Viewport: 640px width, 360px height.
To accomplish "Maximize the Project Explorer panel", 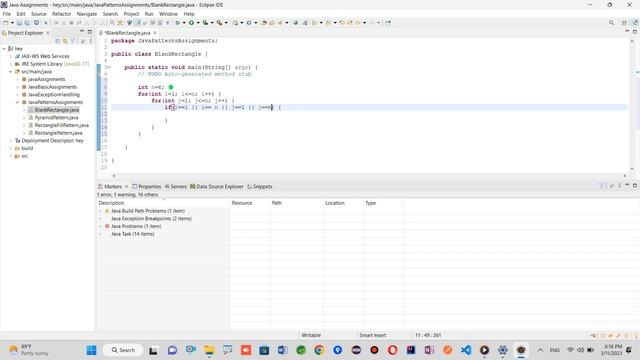I will (x=89, y=32).
